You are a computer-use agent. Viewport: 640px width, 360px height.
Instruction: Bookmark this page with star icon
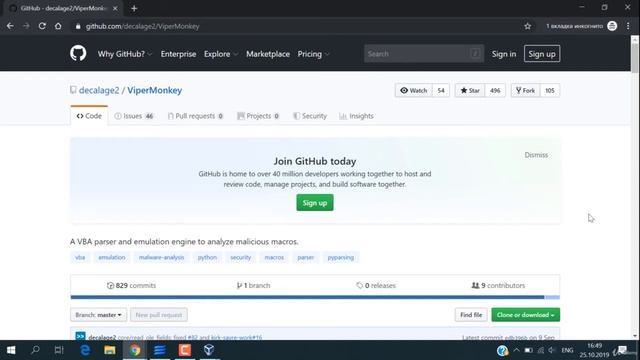click(527, 26)
